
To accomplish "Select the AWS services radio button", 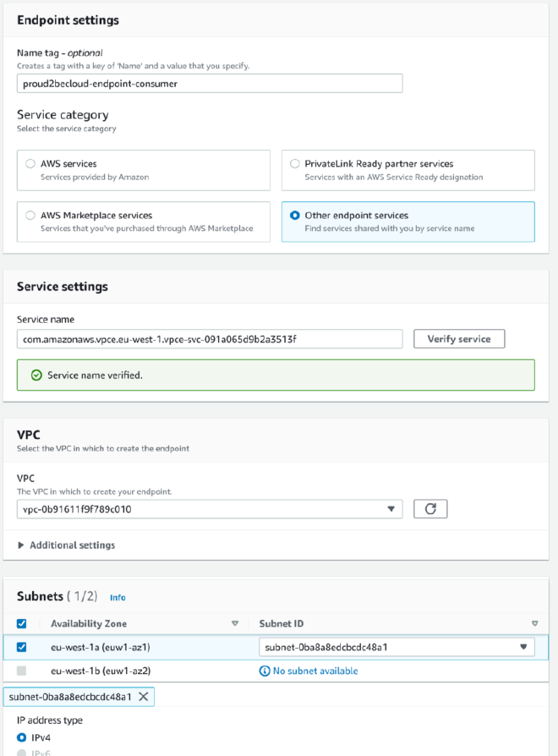I will click(30, 163).
